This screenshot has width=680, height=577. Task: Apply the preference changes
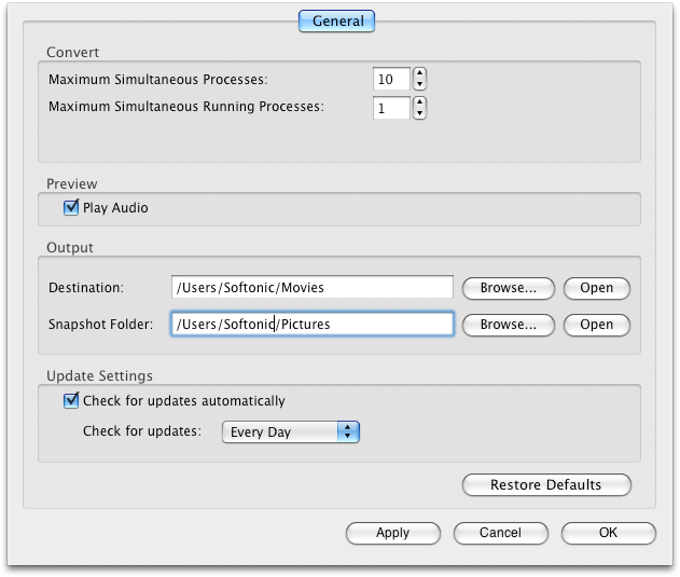coord(393,533)
